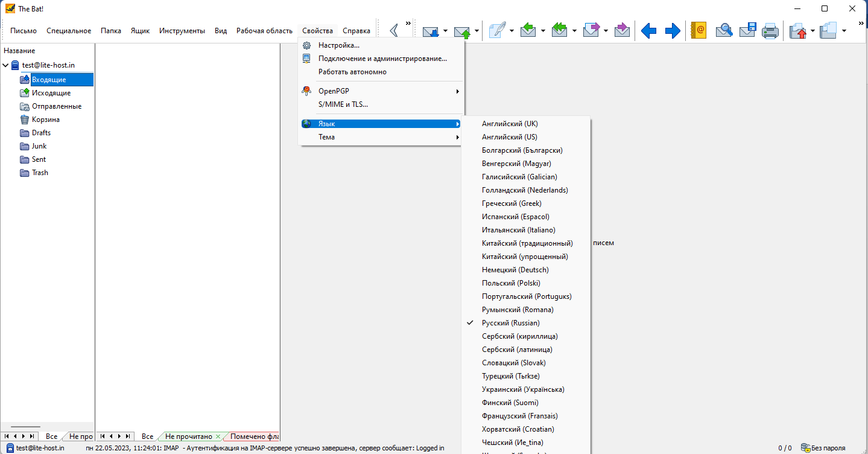
Task: Choose Подключение и администрирование... entry
Action: [381, 59]
